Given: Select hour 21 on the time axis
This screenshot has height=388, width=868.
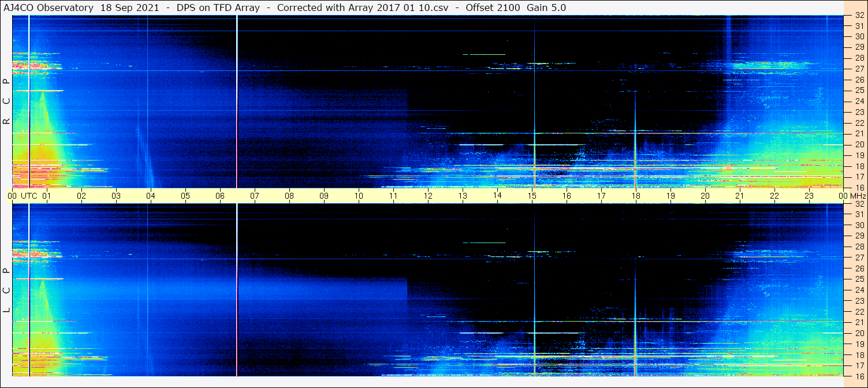Looking at the screenshot, I should pos(740,196).
